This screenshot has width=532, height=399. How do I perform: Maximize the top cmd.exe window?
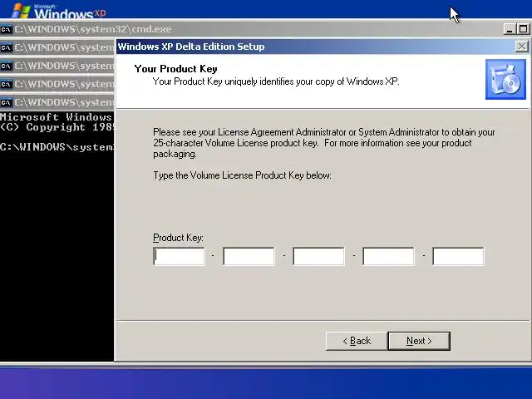pos(523,29)
